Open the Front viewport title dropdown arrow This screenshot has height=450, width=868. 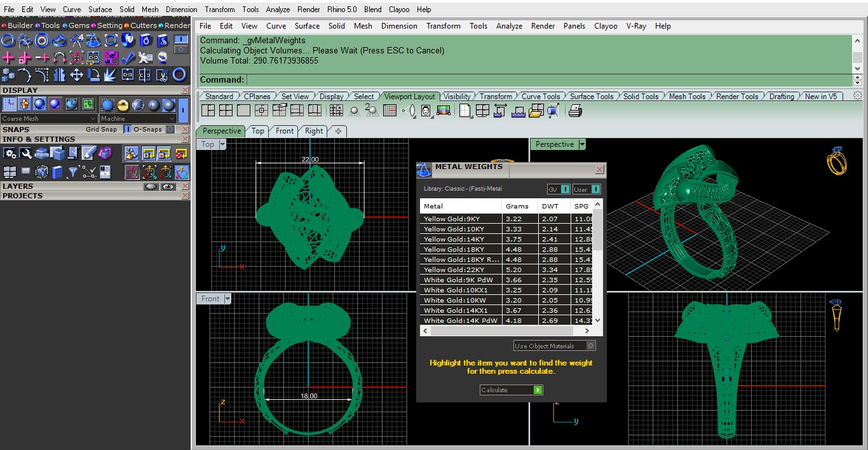pyautogui.click(x=227, y=299)
